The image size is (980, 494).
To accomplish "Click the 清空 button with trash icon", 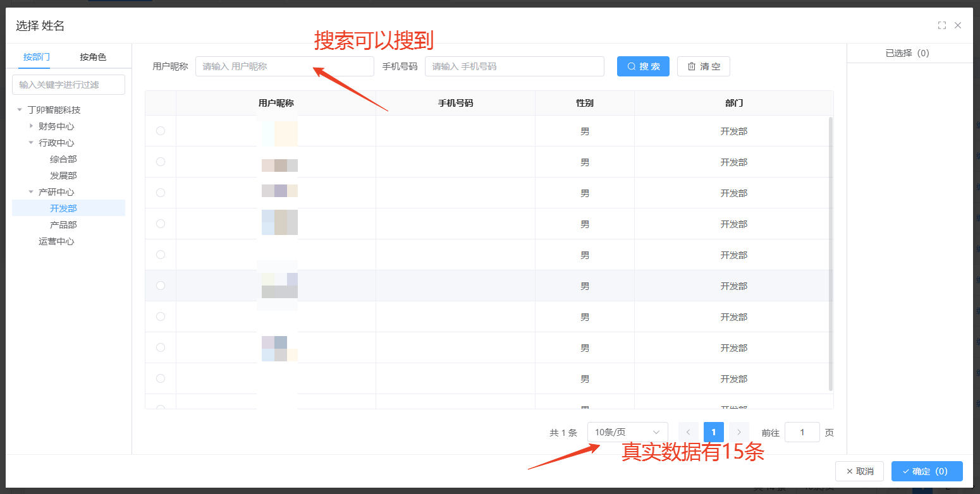I will (703, 66).
